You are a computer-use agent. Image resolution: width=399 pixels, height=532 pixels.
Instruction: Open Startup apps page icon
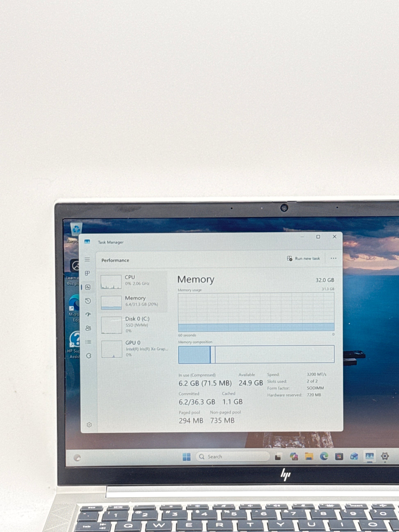(88, 314)
